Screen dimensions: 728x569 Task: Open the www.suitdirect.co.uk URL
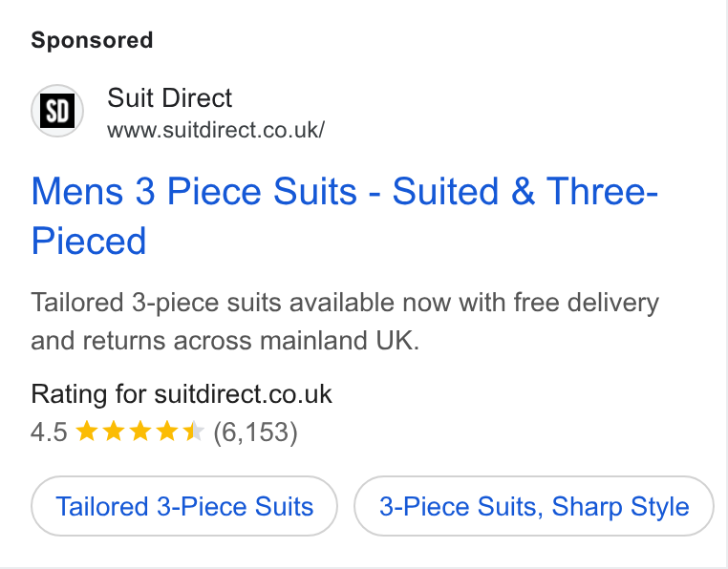(216, 130)
